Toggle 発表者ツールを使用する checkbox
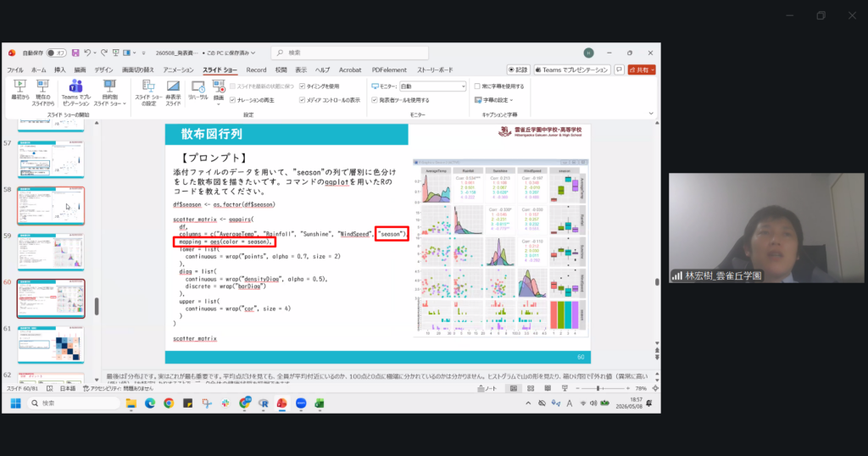The height and width of the screenshot is (456, 868). click(375, 100)
